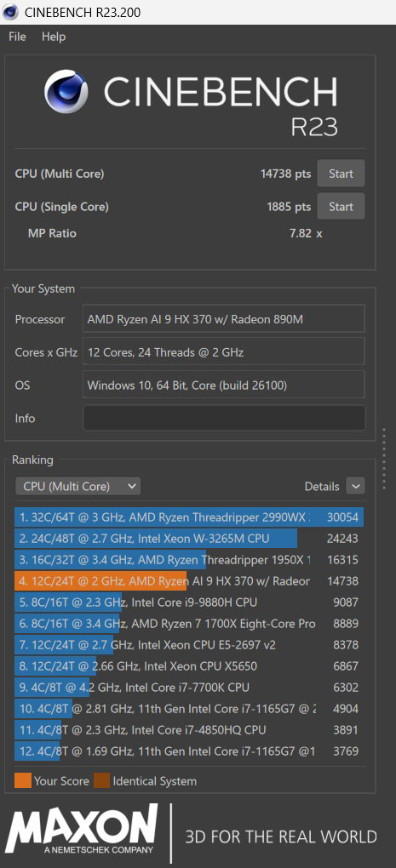Open the File menu
The width and height of the screenshot is (396, 868).
click(x=17, y=37)
